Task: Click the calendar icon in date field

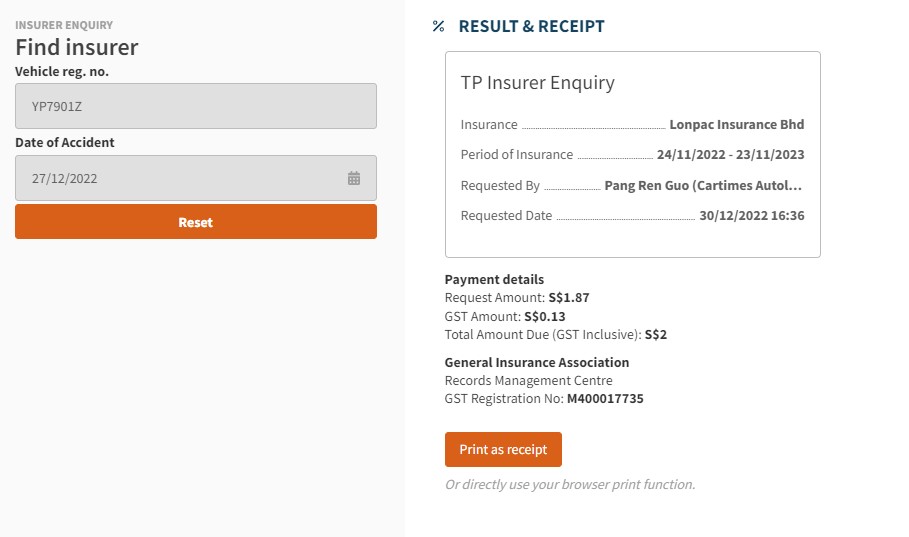Action: 354,179
